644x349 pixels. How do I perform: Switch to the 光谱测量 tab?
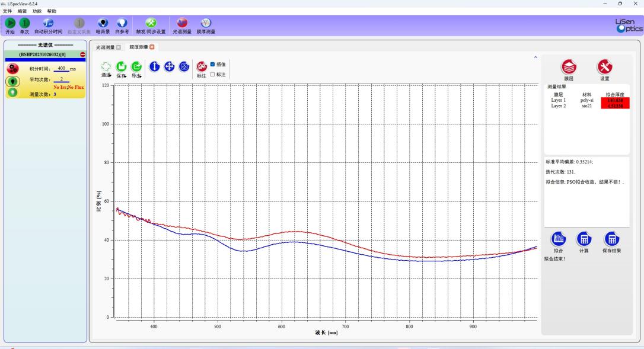(x=105, y=47)
